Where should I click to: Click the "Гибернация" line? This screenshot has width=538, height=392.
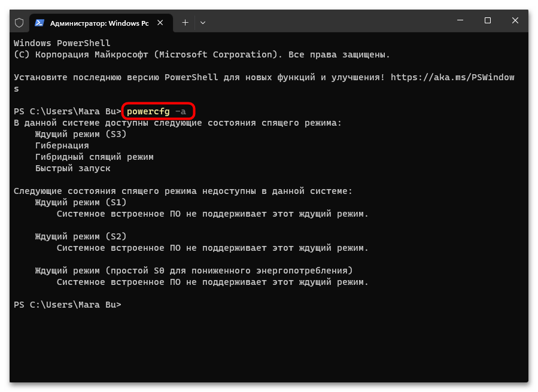(62, 145)
